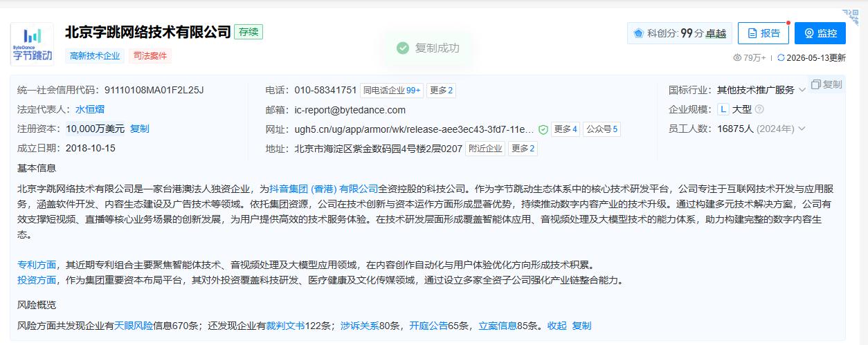The height and width of the screenshot is (345, 868).
Task: Click the email ic-report@bytedance.com
Action: tap(350, 110)
